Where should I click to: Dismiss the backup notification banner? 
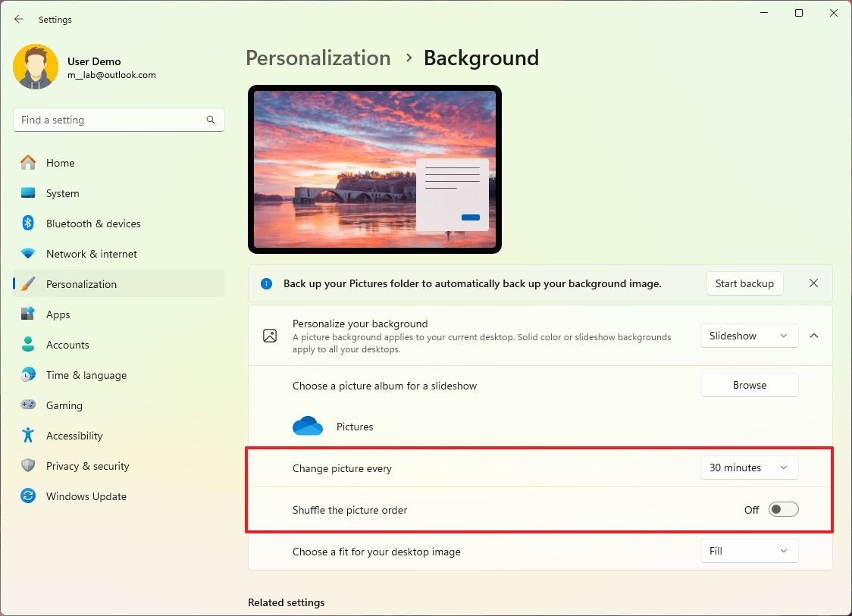pyautogui.click(x=813, y=283)
